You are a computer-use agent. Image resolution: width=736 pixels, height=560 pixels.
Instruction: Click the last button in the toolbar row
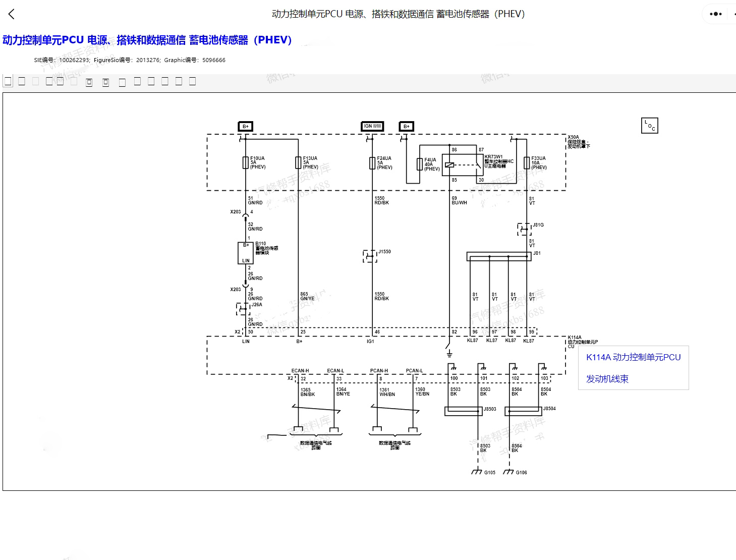192,81
